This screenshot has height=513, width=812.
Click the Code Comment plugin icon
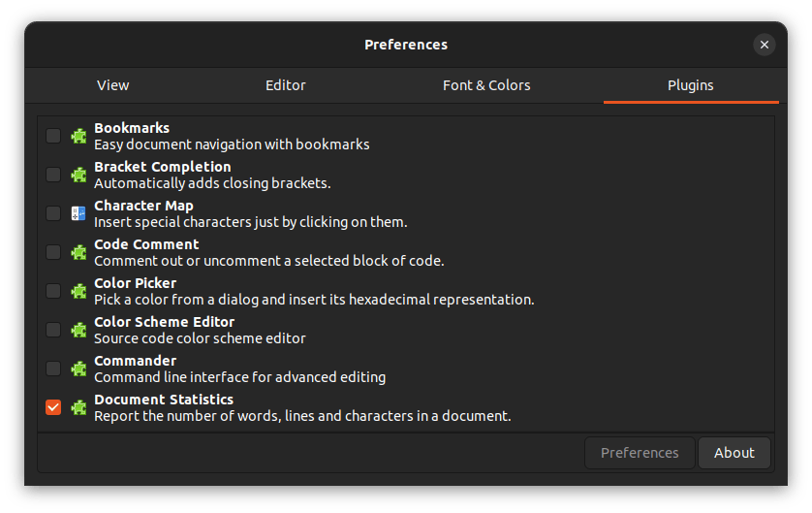pyautogui.click(x=78, y=252)
